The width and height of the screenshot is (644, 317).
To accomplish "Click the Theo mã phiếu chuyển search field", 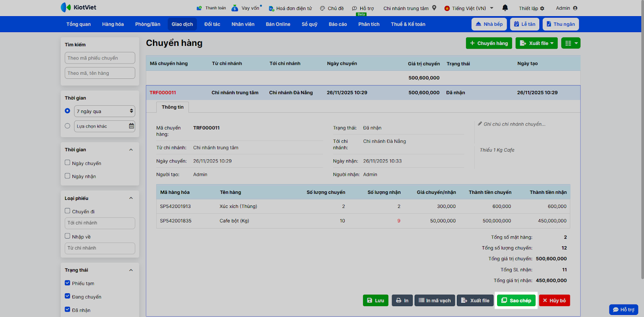I will coord(100,58).
